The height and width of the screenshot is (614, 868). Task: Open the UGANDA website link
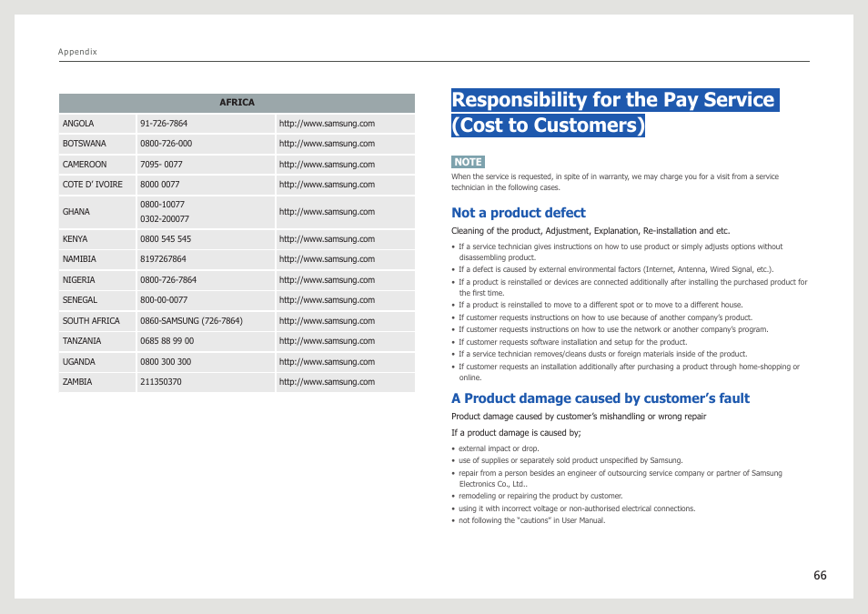327,362
